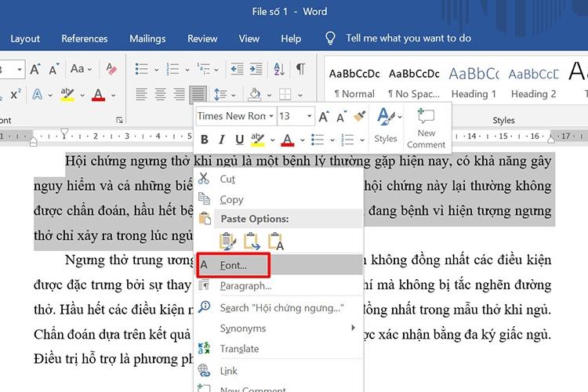Click Increase Font Size in ribbon
The image size is (588, 392).
[35, 69]
